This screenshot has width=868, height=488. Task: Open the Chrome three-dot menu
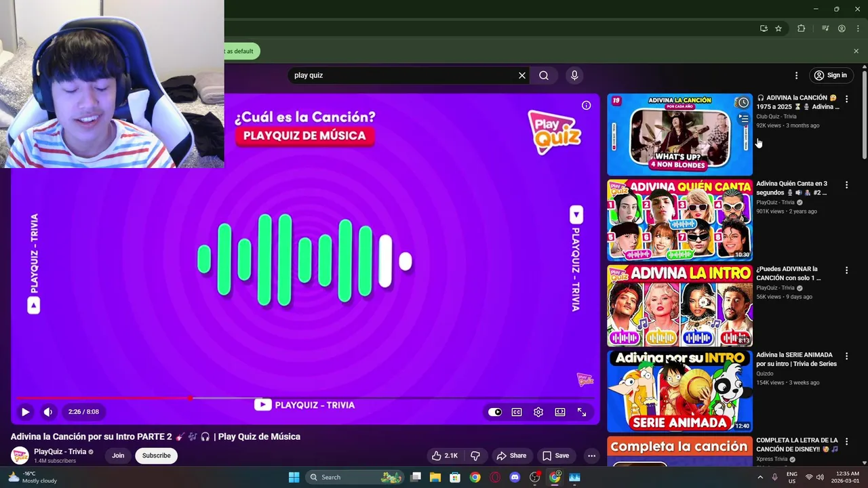tap(858, 28)
